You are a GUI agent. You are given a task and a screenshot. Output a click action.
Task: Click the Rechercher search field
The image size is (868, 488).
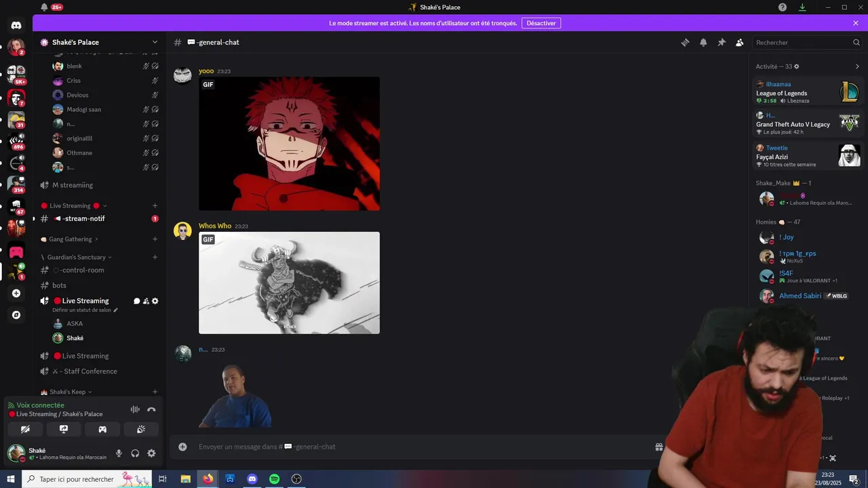point(807,42)
